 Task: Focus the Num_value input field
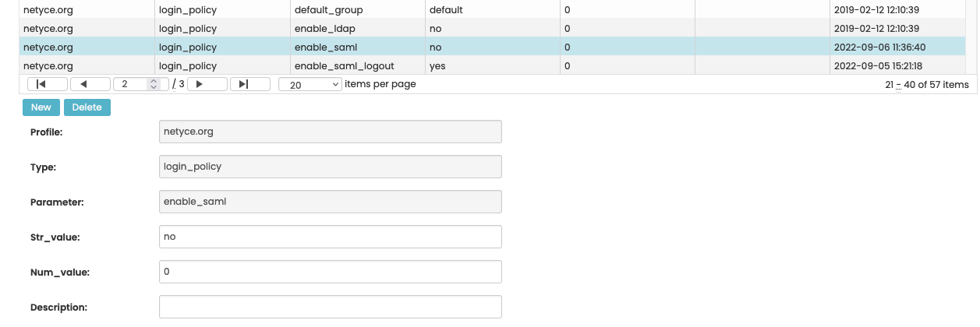click(x=330, y=272)
